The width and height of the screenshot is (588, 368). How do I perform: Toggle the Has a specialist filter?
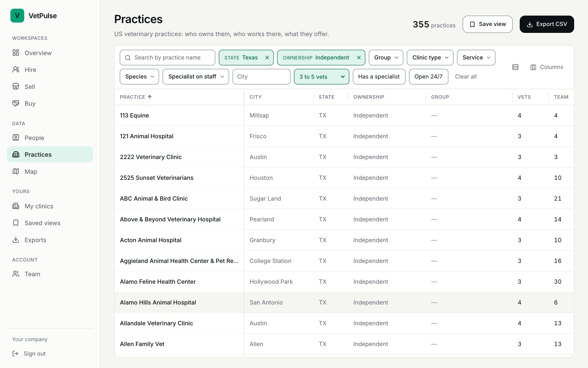coord(379,77)
